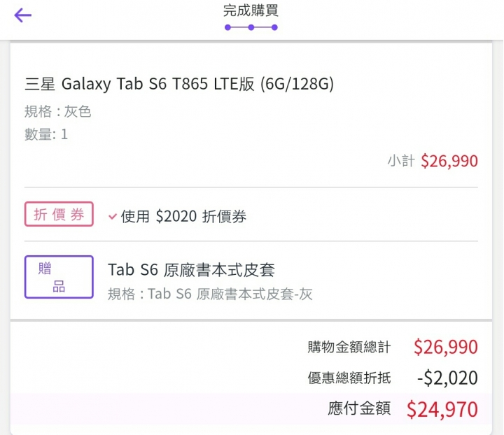Toggle the coupon checkmark icon
Screen dimensions: 504x435
[113, 217]
